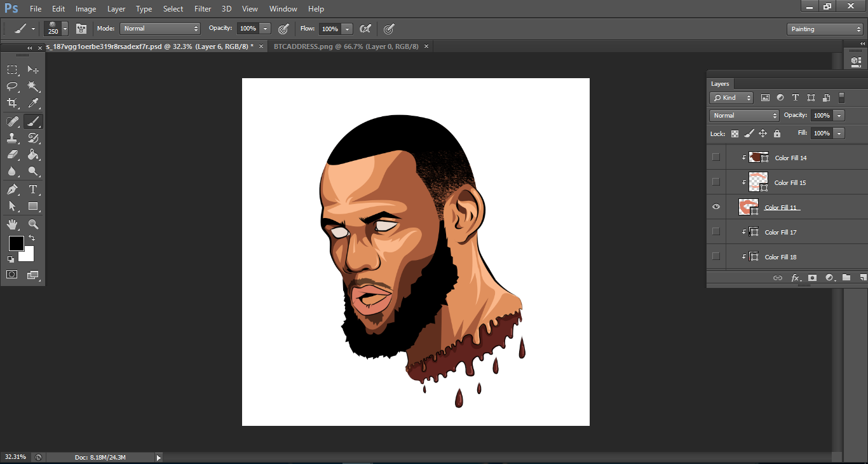The width and height of the screenshot is (868, 464).
Task: Select the Hand tool
Action: pyautogui.click(x=12, y=224)
